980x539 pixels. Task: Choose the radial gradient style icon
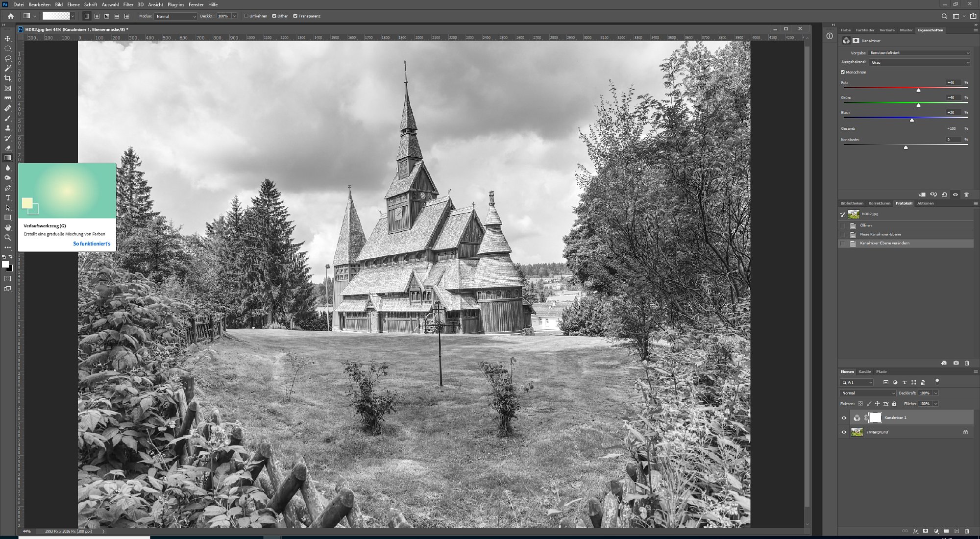pos(97,16)
